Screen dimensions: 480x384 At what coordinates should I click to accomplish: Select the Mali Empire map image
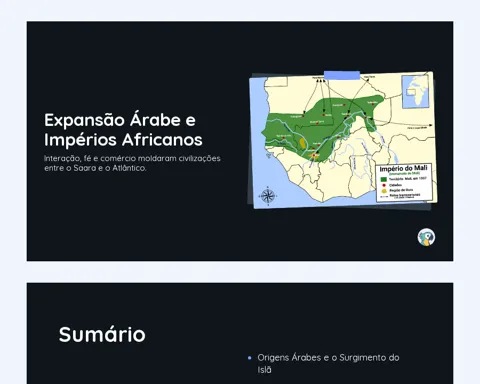pyautogui.click(x=343, y=140)
